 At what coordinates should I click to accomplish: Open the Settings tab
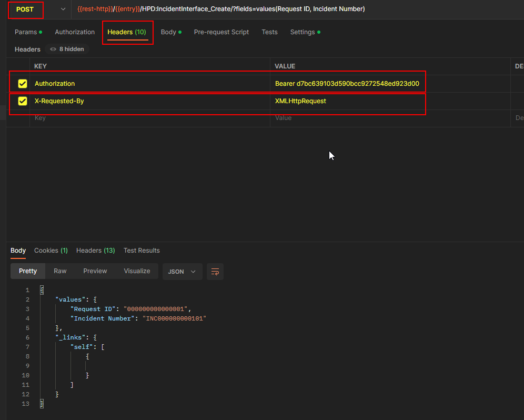(x=302, y=32)
